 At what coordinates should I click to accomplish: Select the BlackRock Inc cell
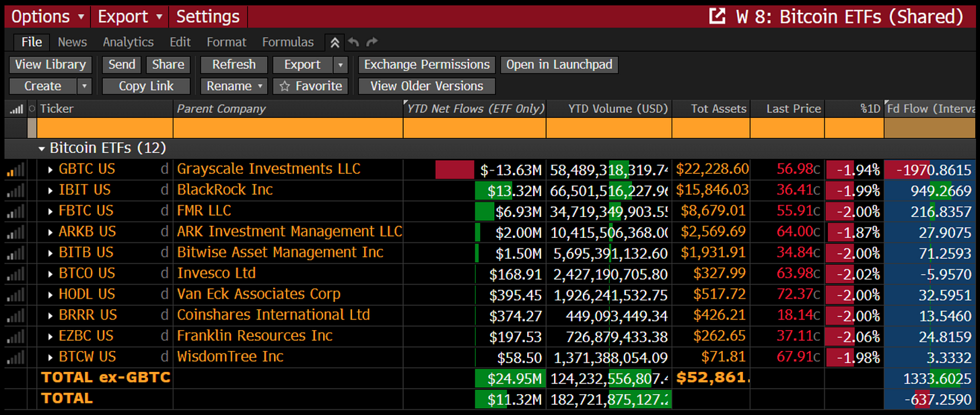288,190
